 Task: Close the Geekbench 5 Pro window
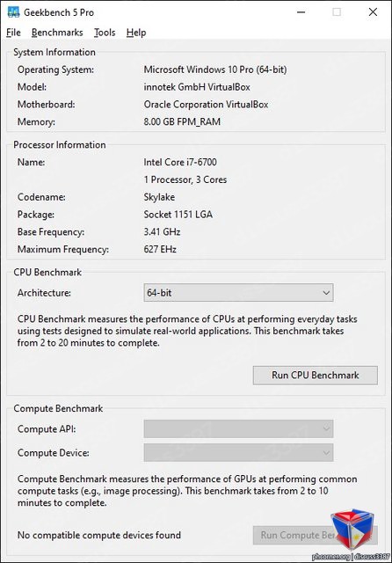373,12
